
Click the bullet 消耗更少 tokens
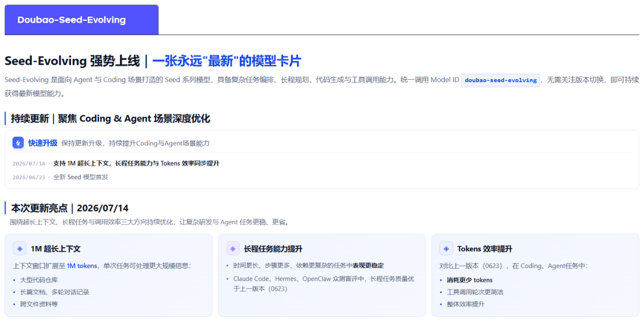(x=469, y=280)
